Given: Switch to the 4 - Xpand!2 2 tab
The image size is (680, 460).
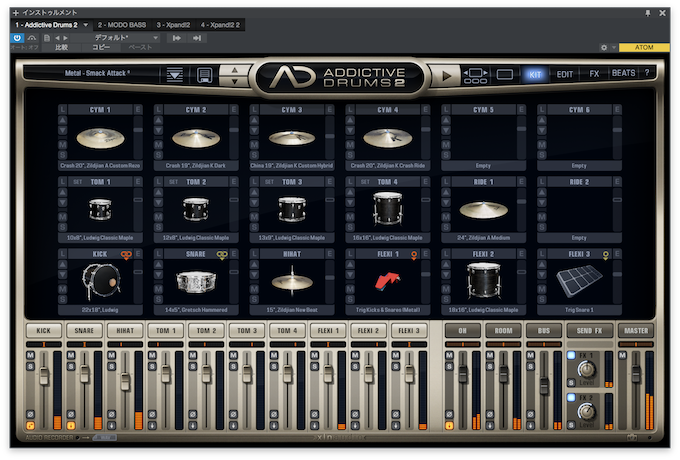Looking at the screenshot, I should (x=220, y=25).
